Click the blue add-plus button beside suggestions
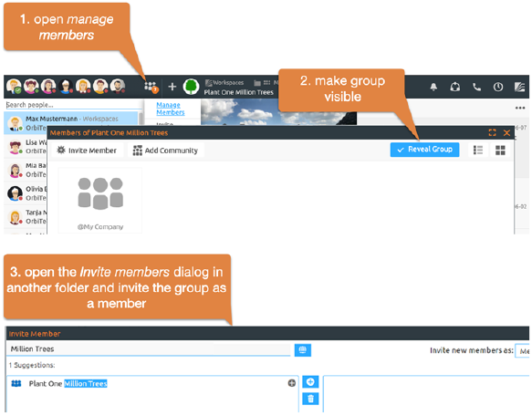Image resolution: width=532 pixels, height=416 pixels. point(310,382)
